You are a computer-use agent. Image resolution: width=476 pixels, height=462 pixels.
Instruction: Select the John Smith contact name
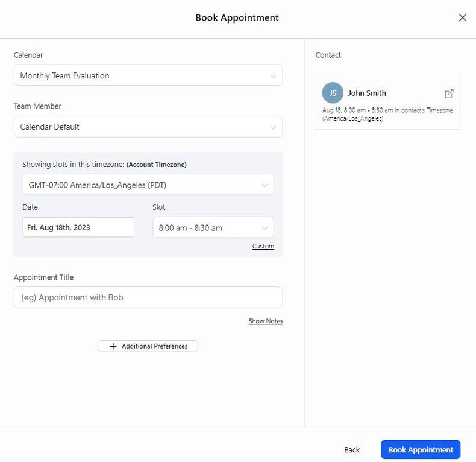click(367, 93)
